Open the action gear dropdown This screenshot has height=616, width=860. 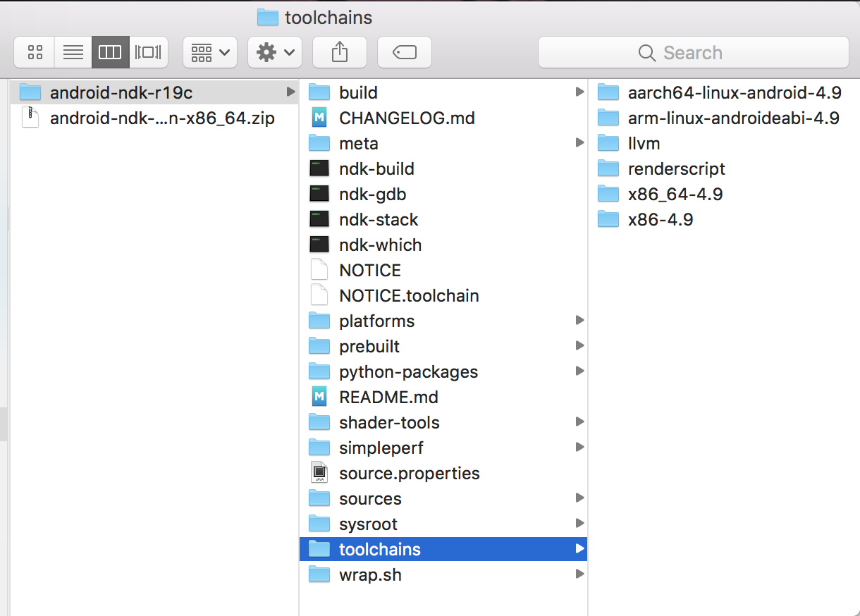(x=274, y=52)
